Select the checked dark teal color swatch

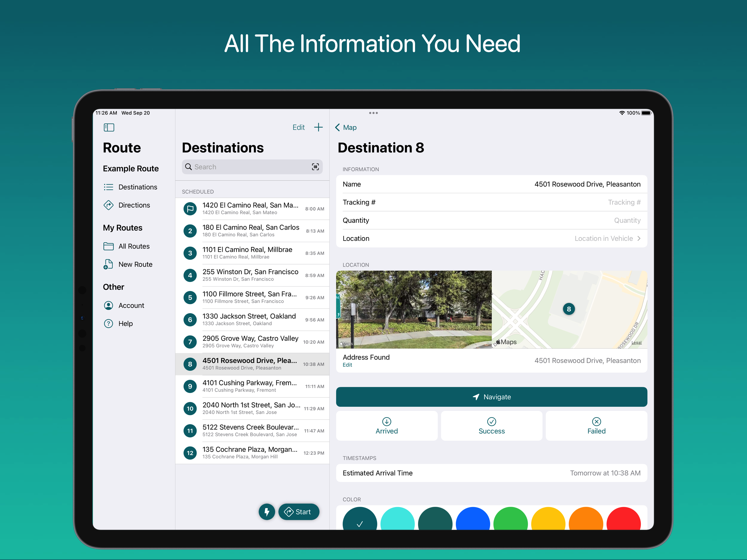(360, 520)
